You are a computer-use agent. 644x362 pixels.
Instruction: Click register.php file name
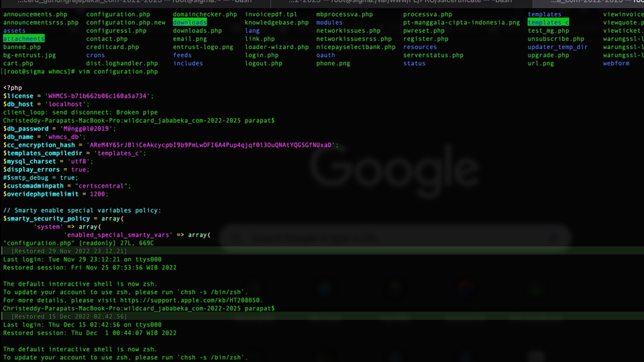[x=426, y=39]
